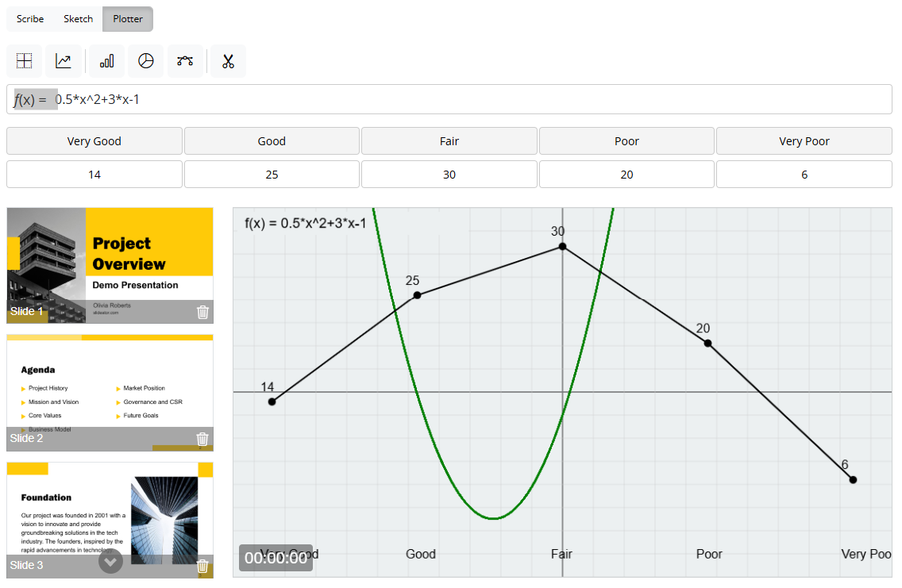The width and height of the screenshot is (902, 588).
Task: Switch to the Scribe tab
Action: pyautogui.click(x=30, y=19)
